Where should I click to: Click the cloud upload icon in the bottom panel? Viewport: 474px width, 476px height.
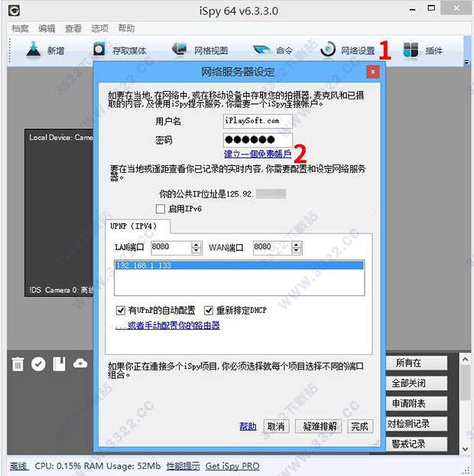(x=80, y=363)
